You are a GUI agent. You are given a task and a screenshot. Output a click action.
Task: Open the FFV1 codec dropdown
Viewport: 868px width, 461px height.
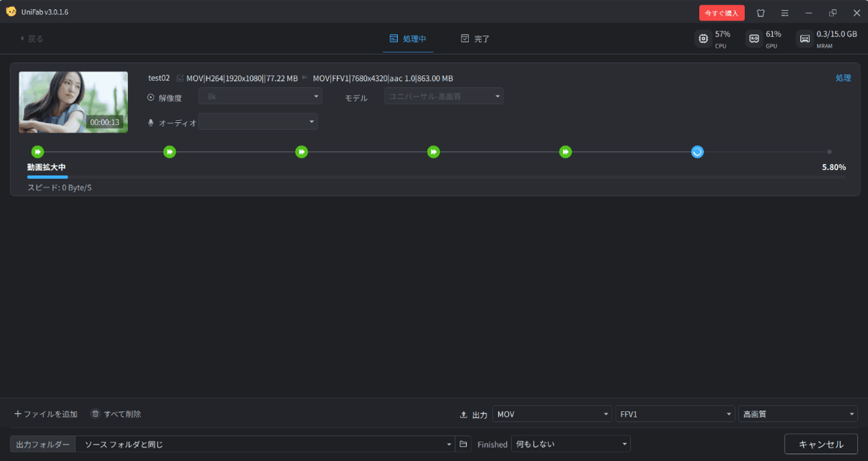click(675, 414)
